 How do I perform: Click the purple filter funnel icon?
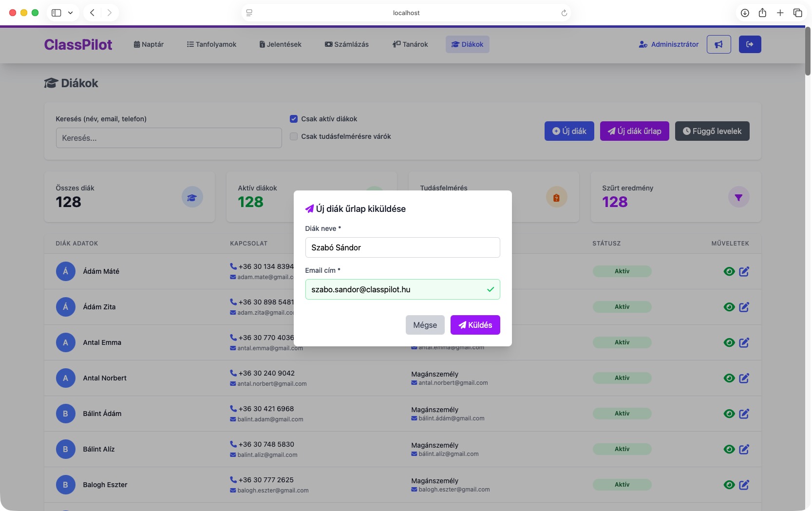(x=738, y=197)
